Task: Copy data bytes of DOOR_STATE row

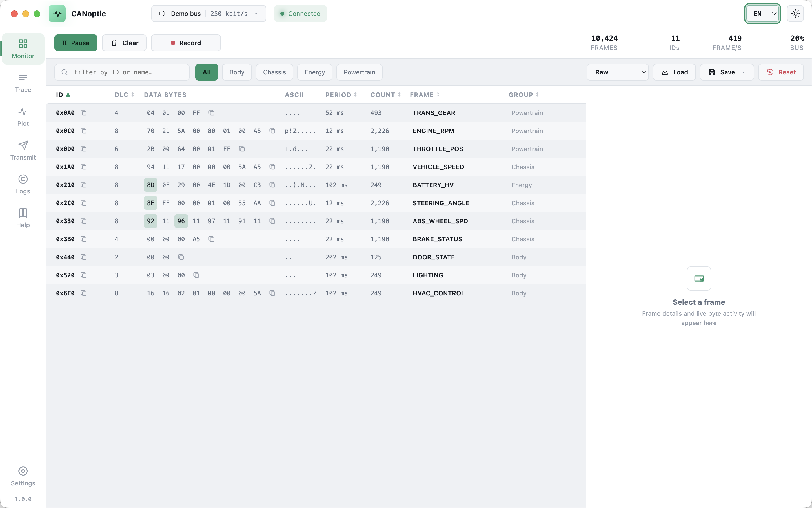Action: coord(181,257)
